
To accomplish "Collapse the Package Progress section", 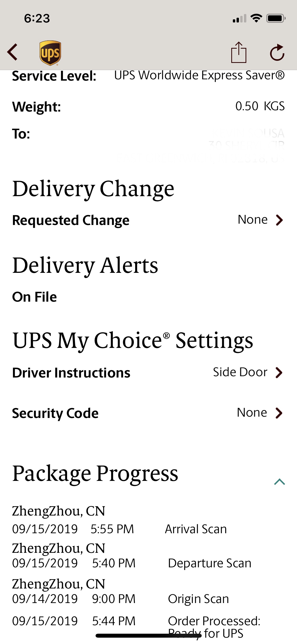I will [x=280, y=482].
